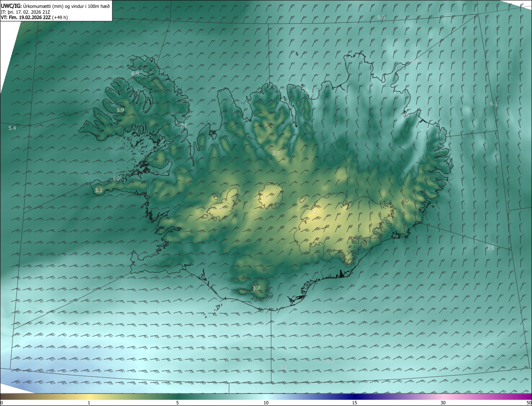Screen dimensions: 532x406
Task: Click the "2.7" value label on the map
Action: 276,154
